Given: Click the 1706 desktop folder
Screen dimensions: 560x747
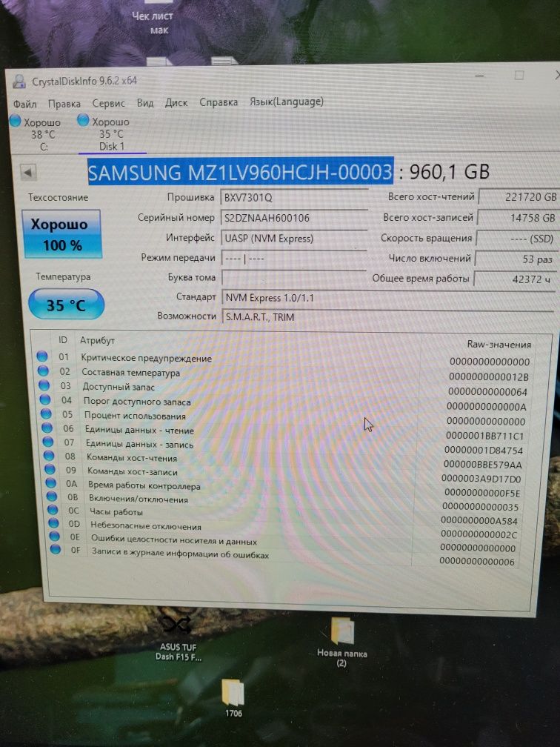Looking at the screenshot, I should coord(233,698).
